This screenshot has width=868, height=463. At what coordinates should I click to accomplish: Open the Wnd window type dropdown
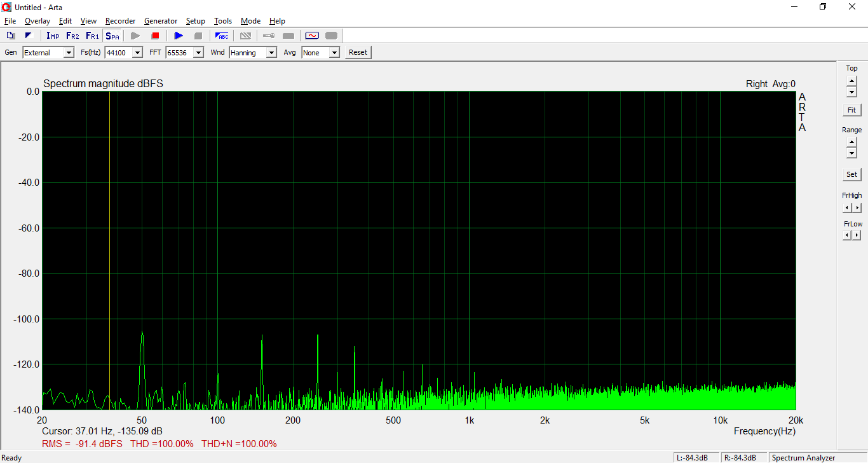pos(271,53)
